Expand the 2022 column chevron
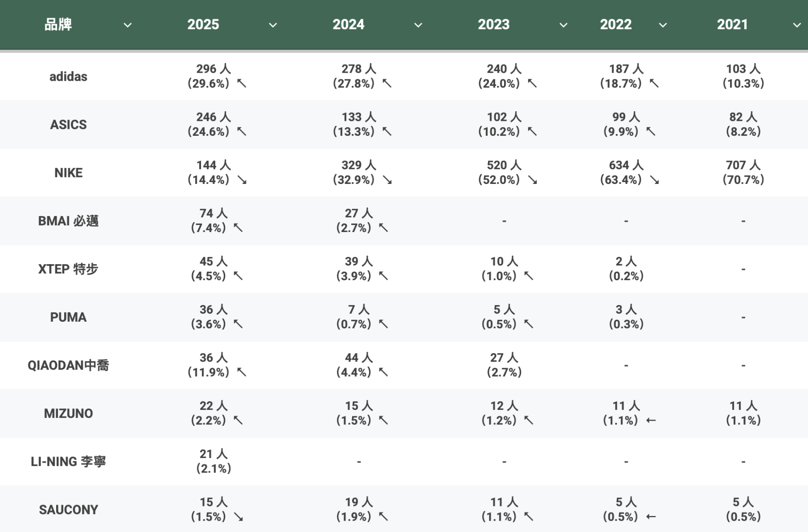Screen dimensions: 808x532 663,25
